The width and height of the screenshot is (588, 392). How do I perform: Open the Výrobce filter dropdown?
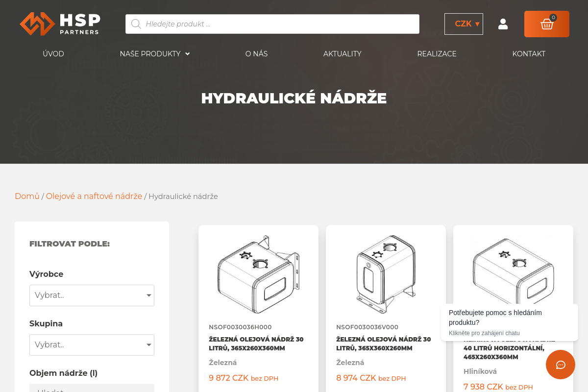pyautogui.click(x=92, y=295)
